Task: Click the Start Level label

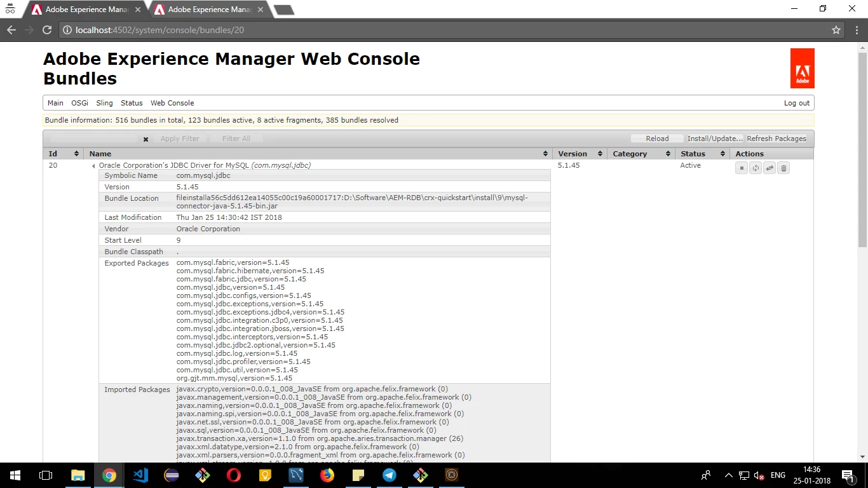Action: (x=123, y=240)
